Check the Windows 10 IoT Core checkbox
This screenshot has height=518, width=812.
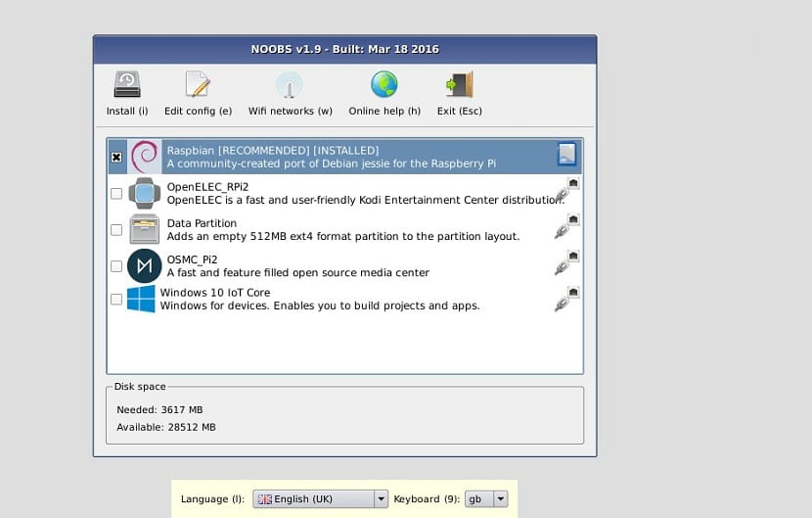click(116, 300)
